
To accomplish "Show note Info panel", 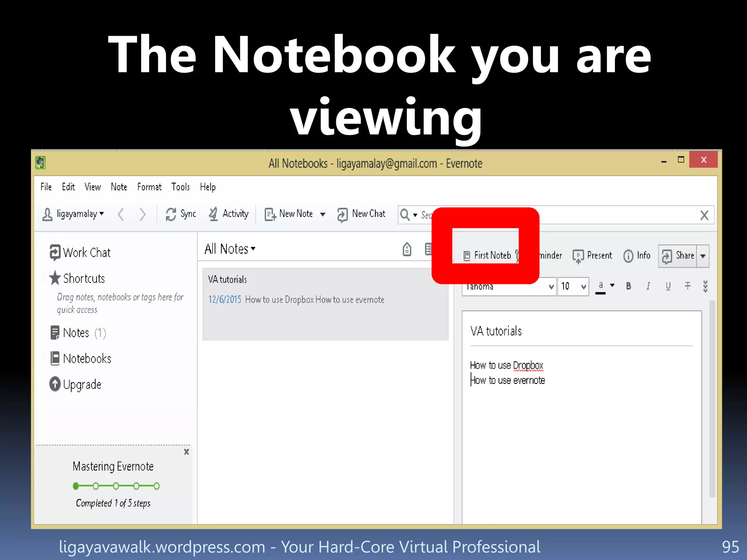I will tap(637, 256).
